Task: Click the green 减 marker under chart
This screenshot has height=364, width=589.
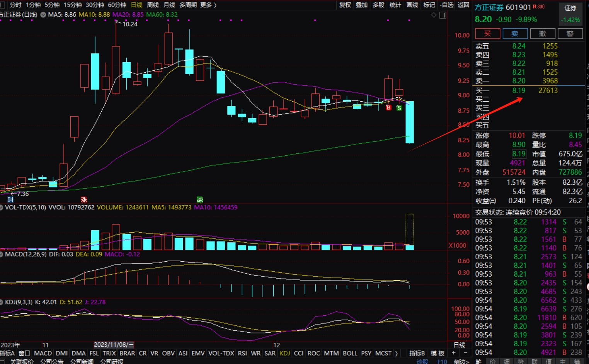Action: 200,199
